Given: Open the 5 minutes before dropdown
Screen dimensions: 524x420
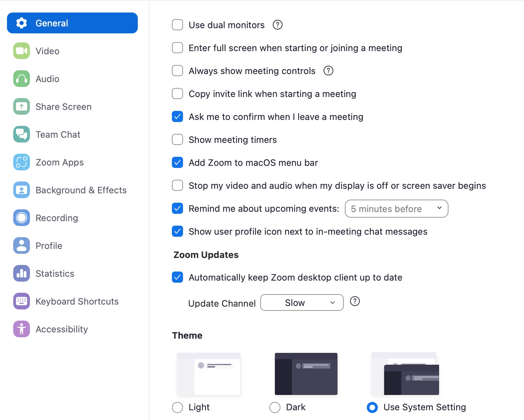Looking at the screenshot, I should [x=396, y=209].
